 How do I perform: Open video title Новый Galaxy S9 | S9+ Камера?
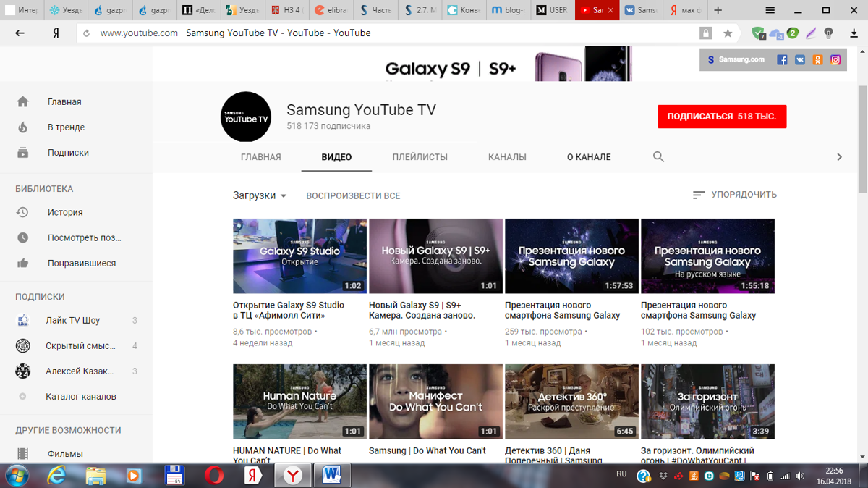pyautogui.click(x=422, y=310)
